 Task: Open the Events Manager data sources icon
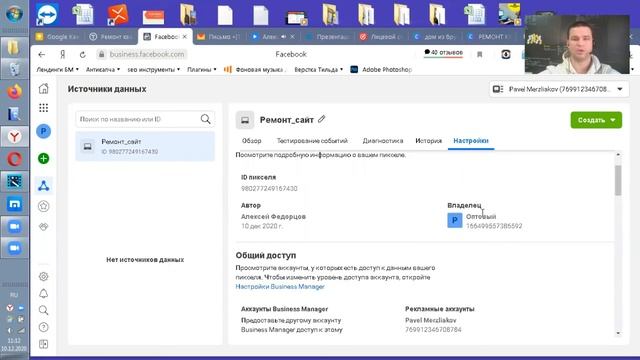[43, 186]
